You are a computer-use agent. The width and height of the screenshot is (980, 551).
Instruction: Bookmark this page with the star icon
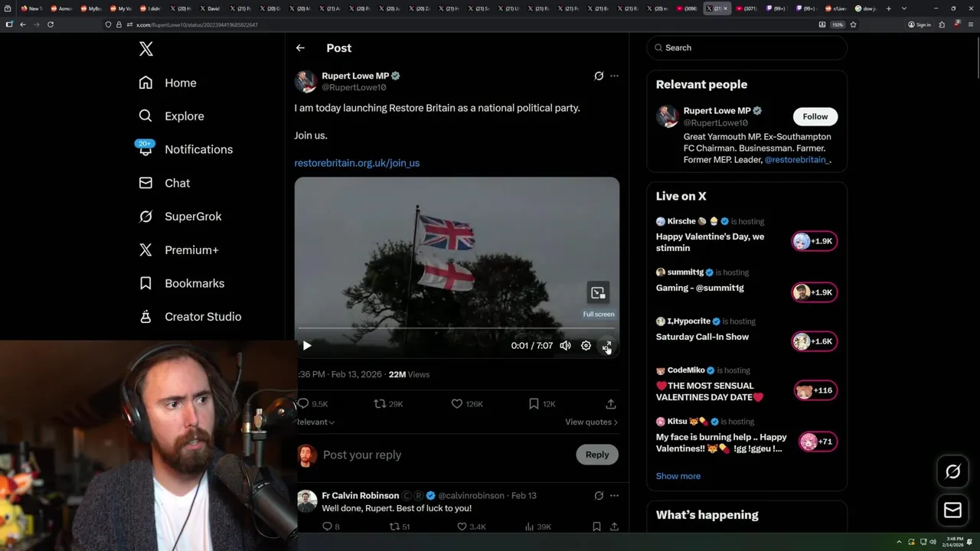pos(853,24)
